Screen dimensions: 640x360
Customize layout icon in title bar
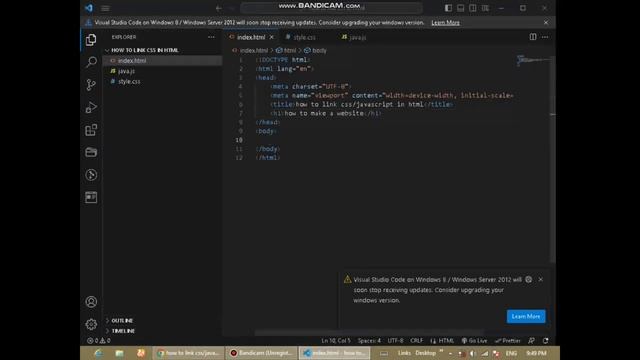pos(485,8)
